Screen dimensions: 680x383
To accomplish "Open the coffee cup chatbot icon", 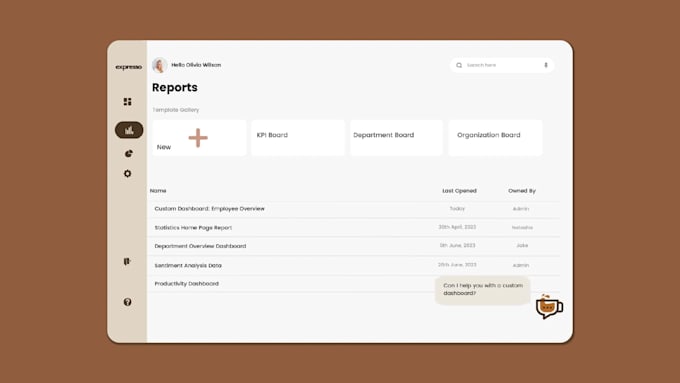I will pyautogui.click(x=549, y=307).
